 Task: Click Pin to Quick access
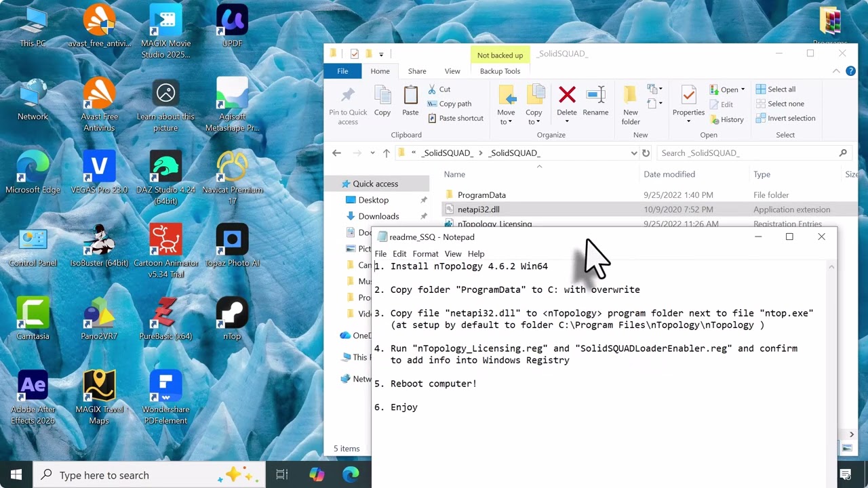click(348, 106)
